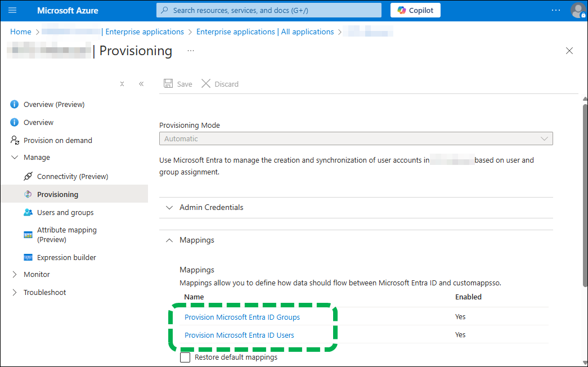Tick Restore default mappings checkbox
This screenshot has height=367, width=588.
(185, 357)
